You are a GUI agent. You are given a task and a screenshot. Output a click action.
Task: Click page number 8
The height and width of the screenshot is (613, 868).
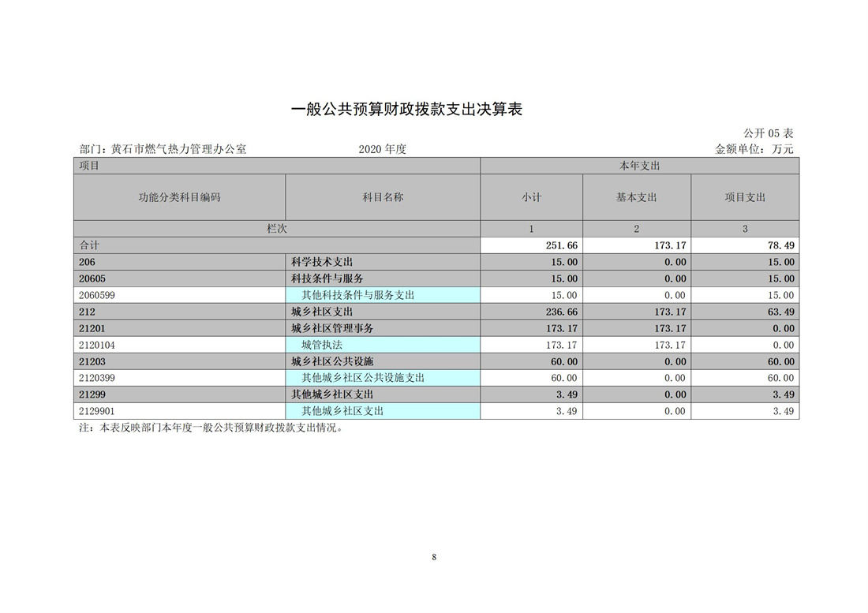[434, 557]
